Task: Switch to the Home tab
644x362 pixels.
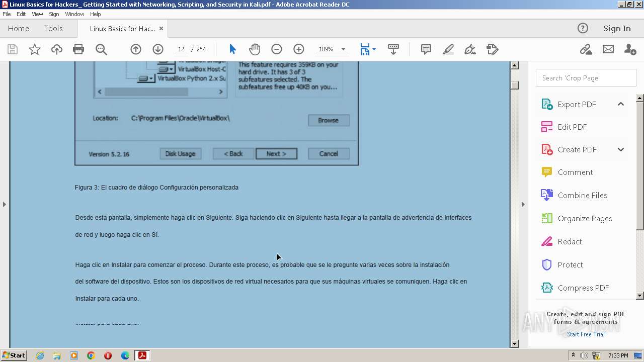Action: tap(19, 29)
